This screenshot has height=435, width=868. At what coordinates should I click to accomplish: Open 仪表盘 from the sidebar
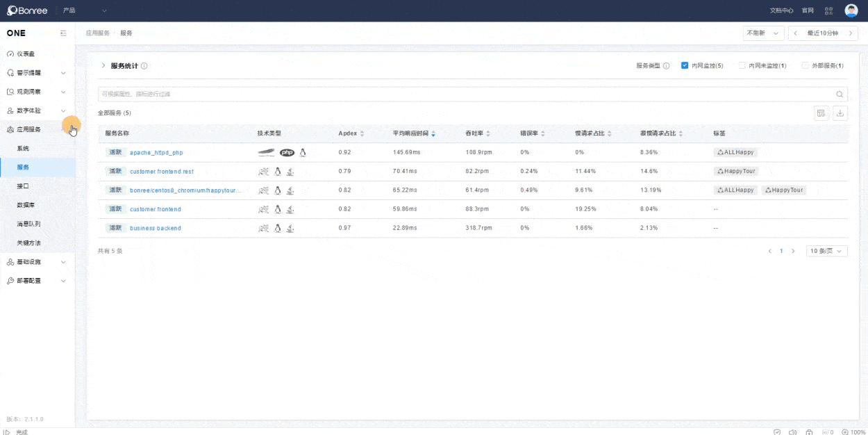pos(26,54)
